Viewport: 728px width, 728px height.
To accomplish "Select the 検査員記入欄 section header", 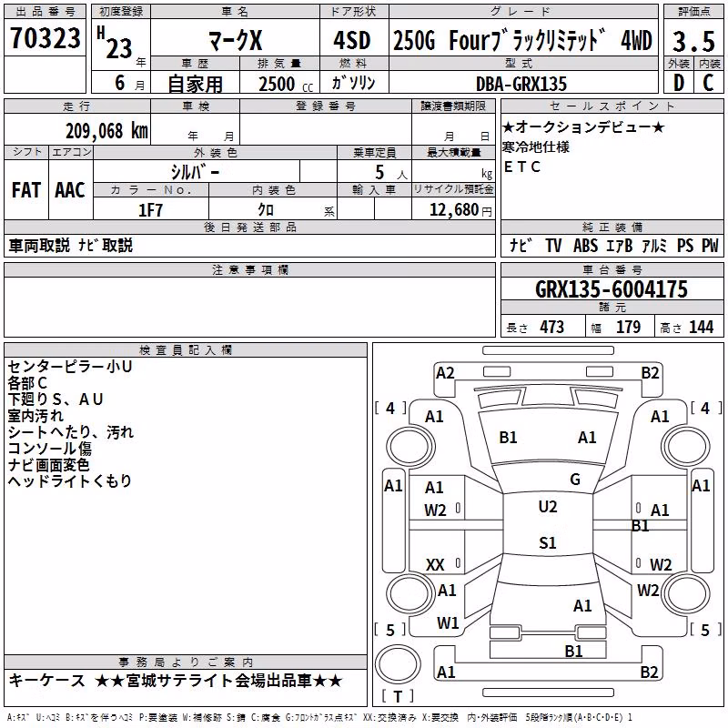I will (x=186, y=350).
